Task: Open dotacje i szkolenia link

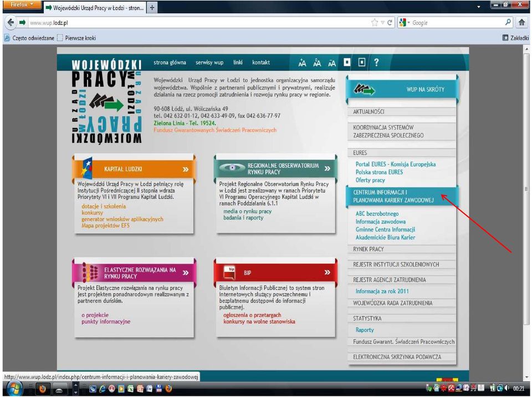Action: 104,206
